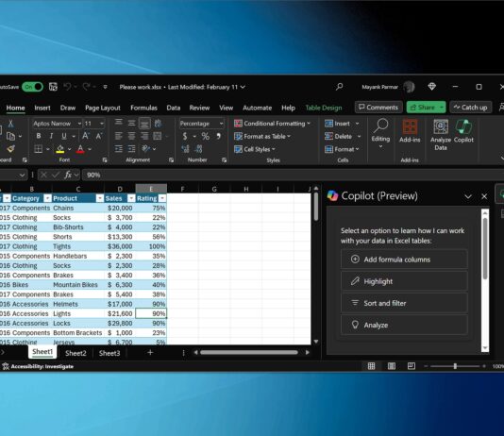Click the Borders icon
The width and height of the screenshot is (504, 436).
point(39,149)
